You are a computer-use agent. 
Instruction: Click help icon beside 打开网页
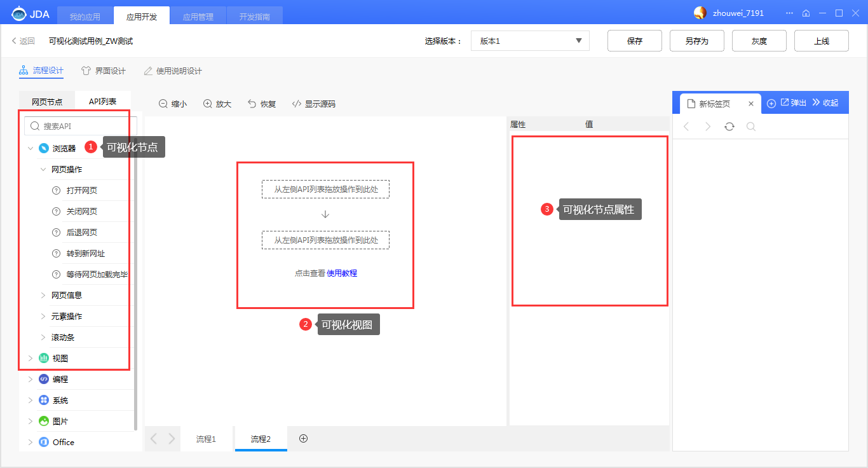pyautogui.click(x=56, y=190)
